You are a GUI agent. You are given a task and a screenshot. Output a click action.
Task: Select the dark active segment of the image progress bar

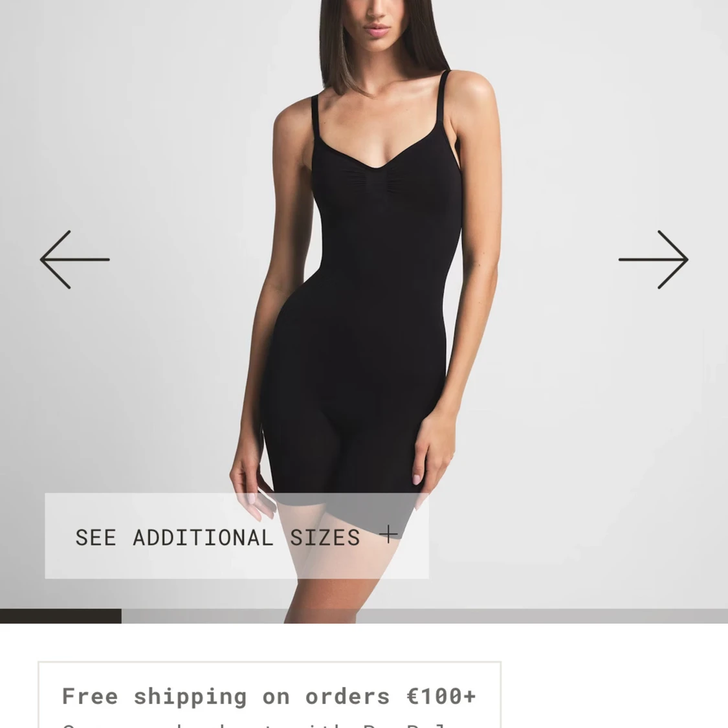pyautogui.click(x=60, y=616)
